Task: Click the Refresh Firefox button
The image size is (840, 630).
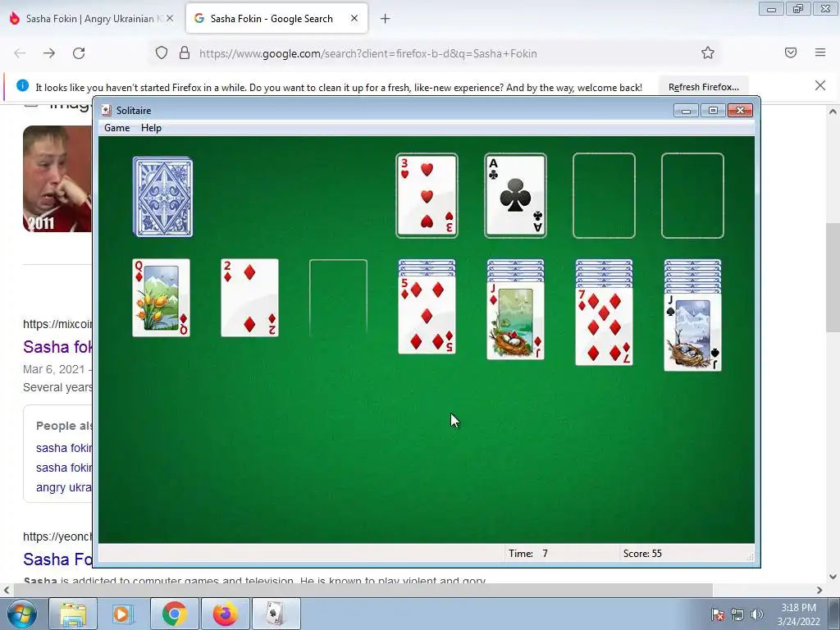Action: coord(703,87)
